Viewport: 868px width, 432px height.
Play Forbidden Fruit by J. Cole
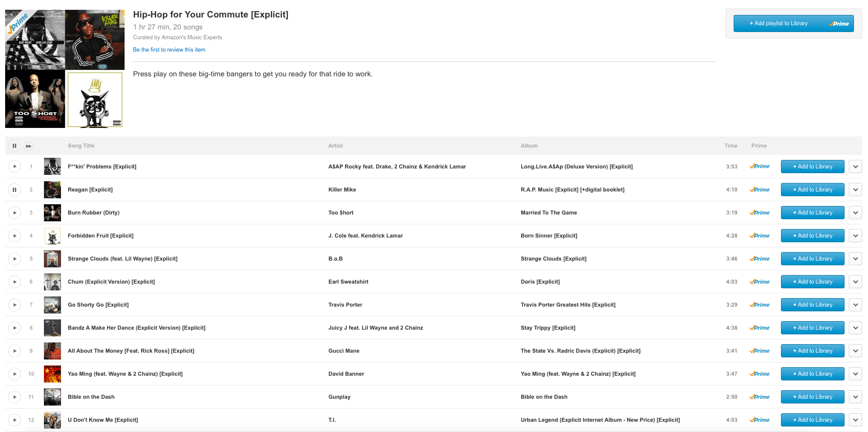point(14,235)
